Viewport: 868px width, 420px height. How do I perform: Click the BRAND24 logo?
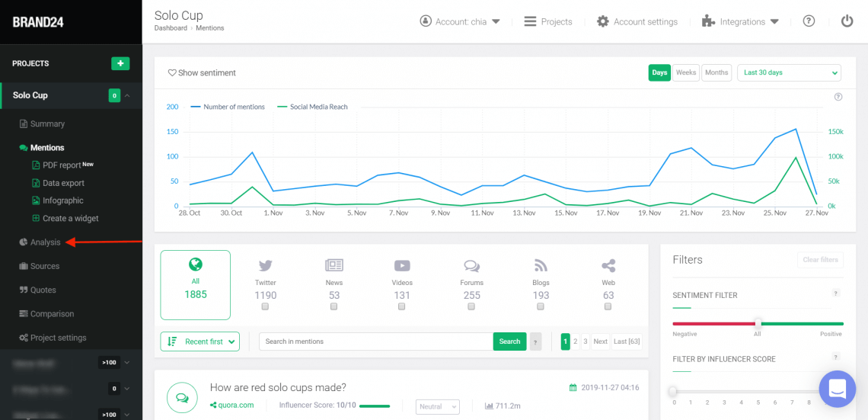[39, 22]
